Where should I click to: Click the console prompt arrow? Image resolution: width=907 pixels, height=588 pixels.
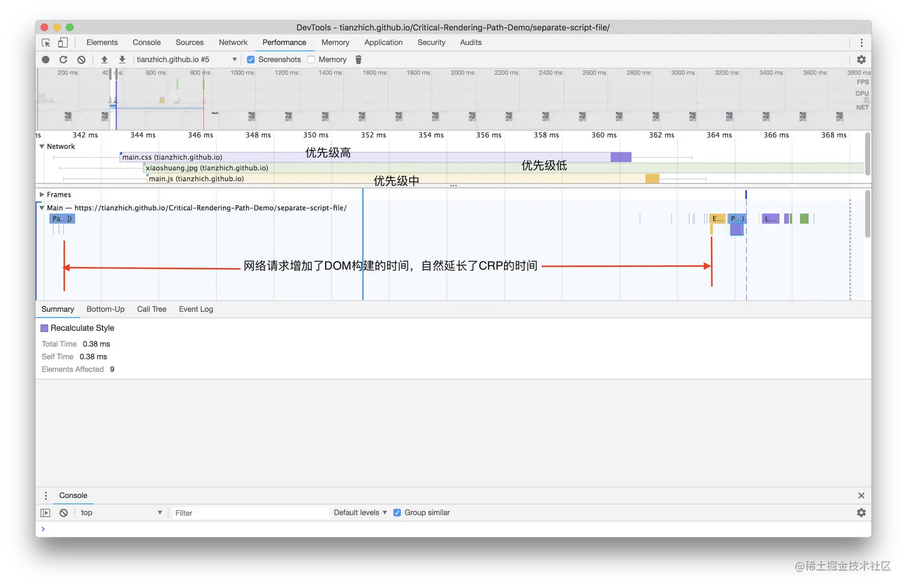43,529
